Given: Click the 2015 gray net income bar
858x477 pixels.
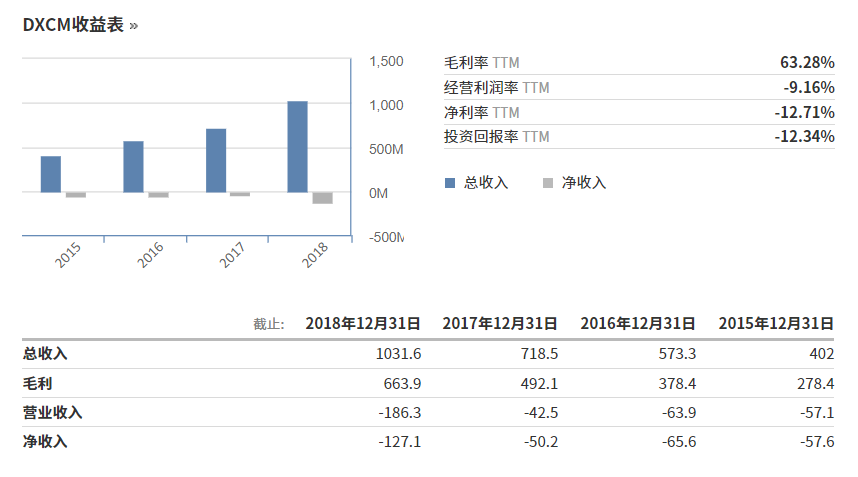Looking at the screenshot, I should (76, 195).
